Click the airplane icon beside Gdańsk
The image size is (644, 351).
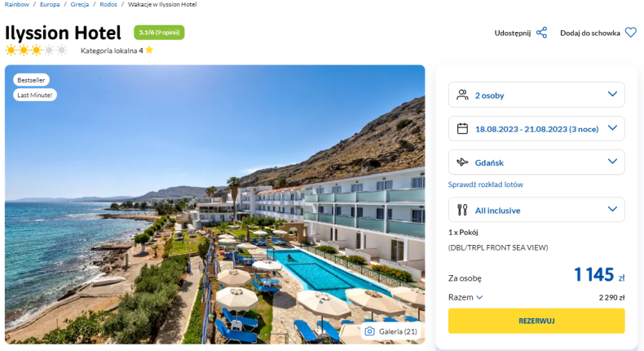[x=462, y=162]
